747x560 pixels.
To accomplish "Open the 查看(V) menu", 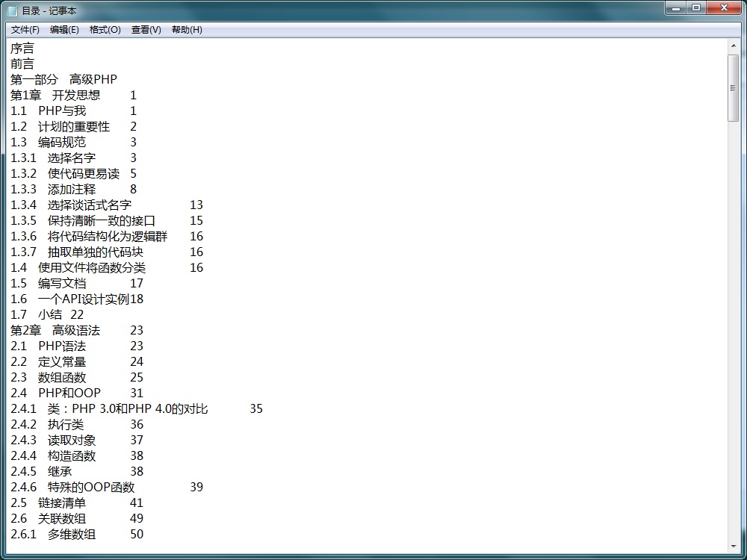I will coord(146,30).
